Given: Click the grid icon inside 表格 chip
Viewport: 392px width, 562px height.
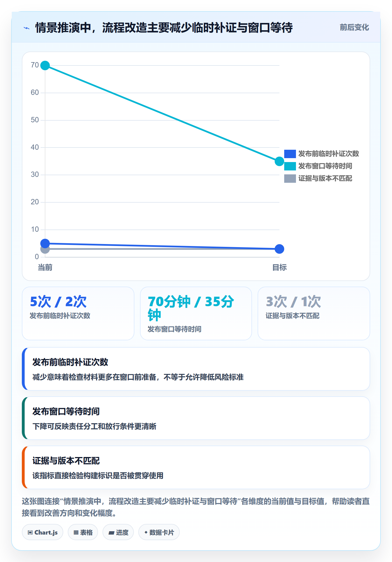Looking at the screenshot, I should (76, 532).
